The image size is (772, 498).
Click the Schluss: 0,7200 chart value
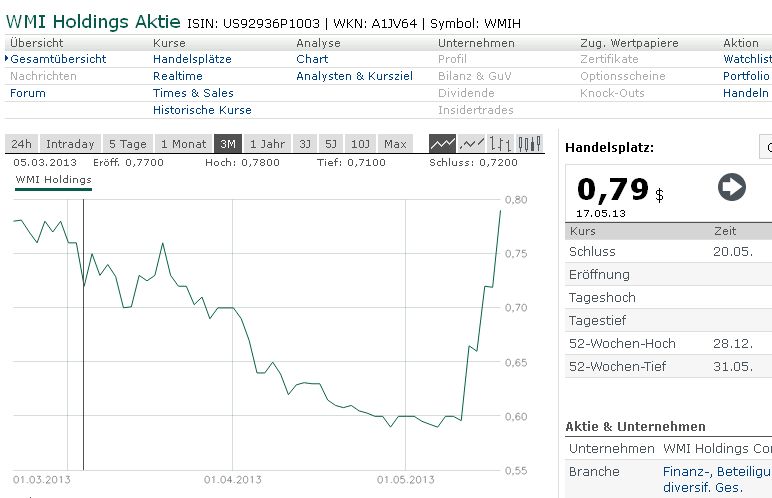(473, 163)
